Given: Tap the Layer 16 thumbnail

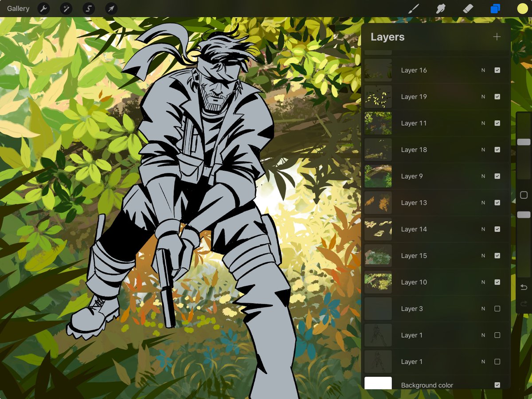Looking at the screenshot, I should 378,70.
